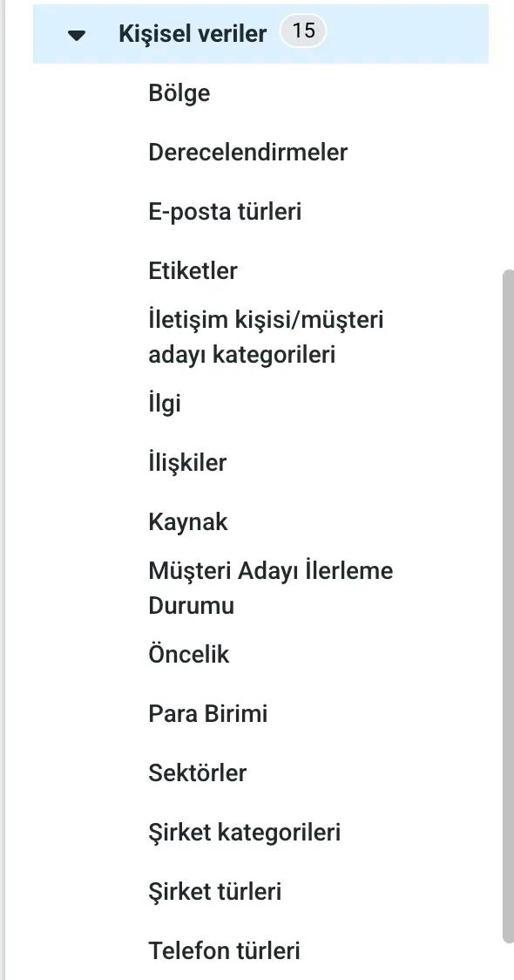The image size is (514, 980).
Task: Select İletişim kişisi/müşteri adayı kategorileri
Action: click(266, 337)
